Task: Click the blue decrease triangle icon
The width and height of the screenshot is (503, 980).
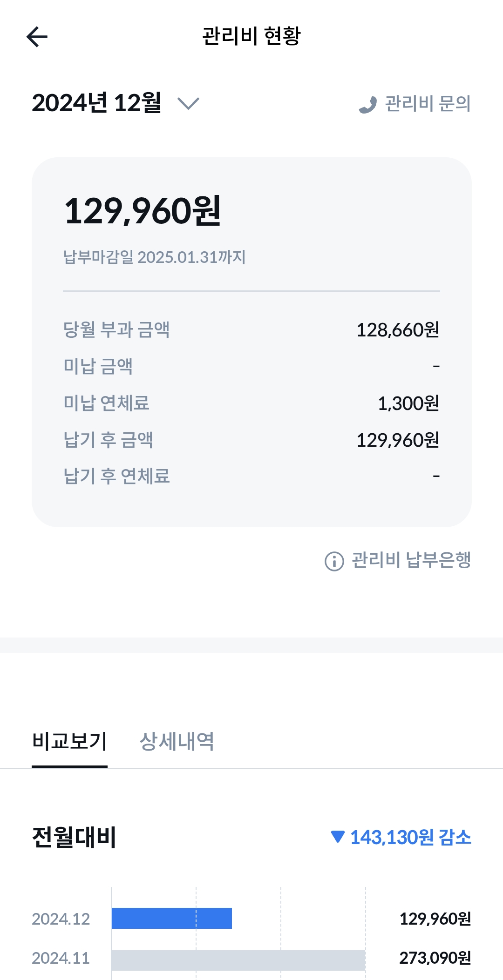Action: [x=338, y=837]
